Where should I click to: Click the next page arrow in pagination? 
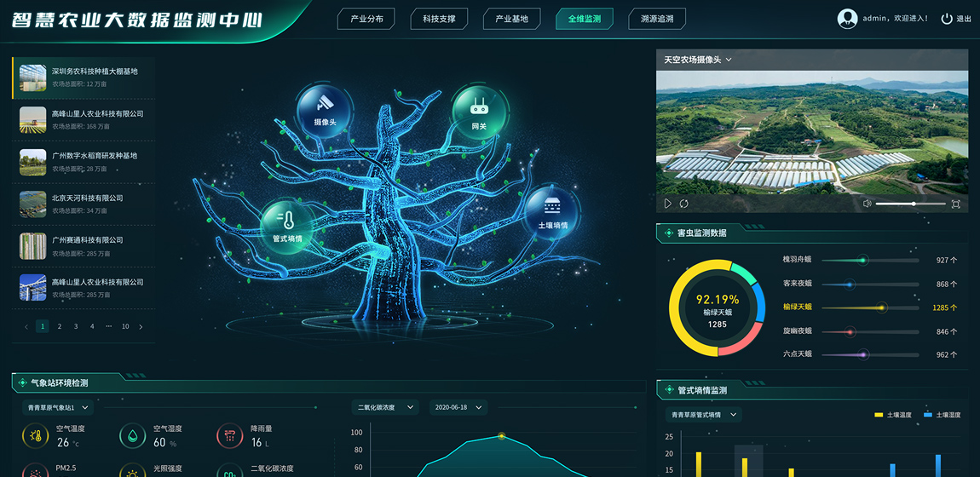click(x=141, y=326)
